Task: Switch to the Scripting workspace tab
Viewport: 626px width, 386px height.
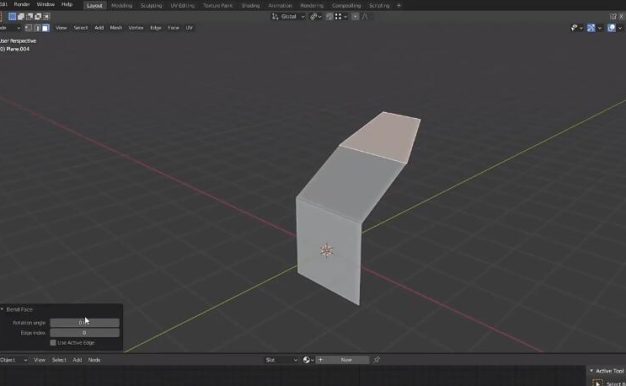Action: pos(379,6)
